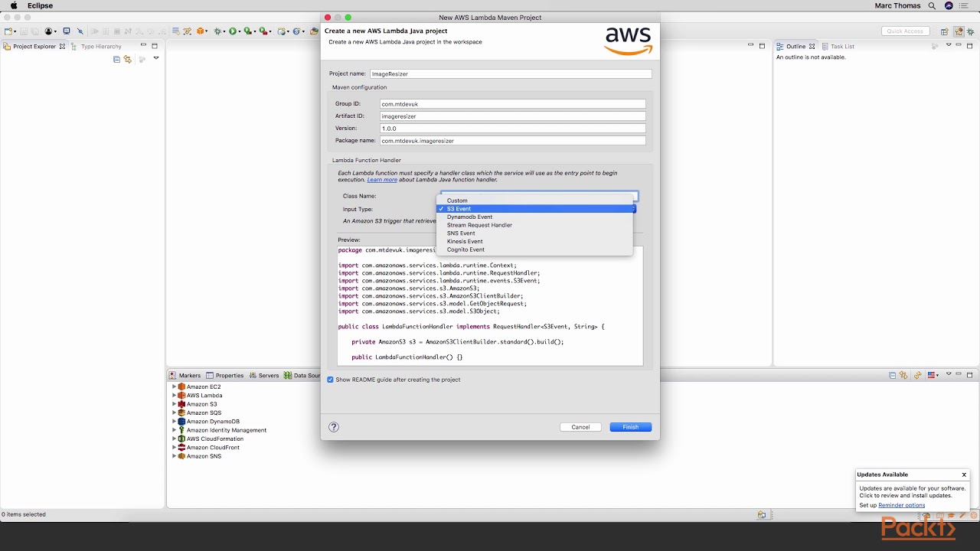Select Cognito Event input type
The image size is (980, 551).
click(x=534, y=249)
